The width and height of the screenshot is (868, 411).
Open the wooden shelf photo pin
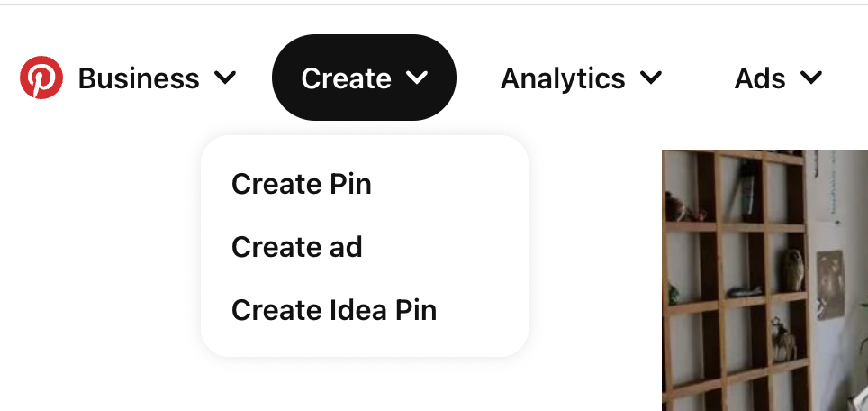tap(764, 279)
